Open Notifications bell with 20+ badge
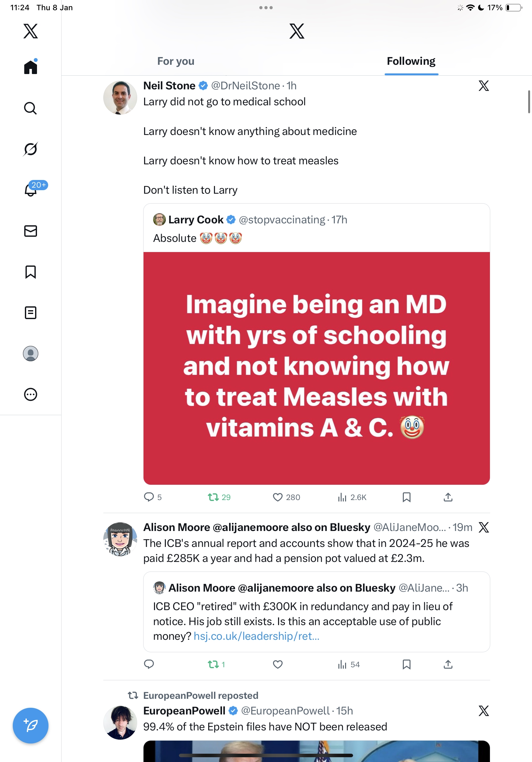 [x=31, y=190]
